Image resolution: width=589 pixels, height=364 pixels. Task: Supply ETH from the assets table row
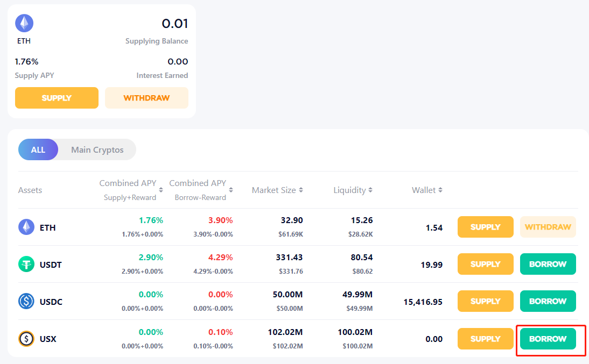pyautogui.click(x=486, y=227)
